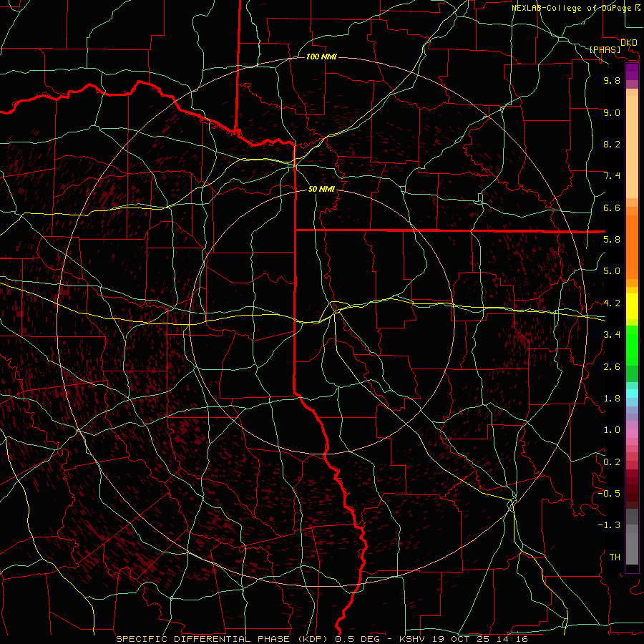
Task: Select the 5.0 scale value
Action: point(612,271)
